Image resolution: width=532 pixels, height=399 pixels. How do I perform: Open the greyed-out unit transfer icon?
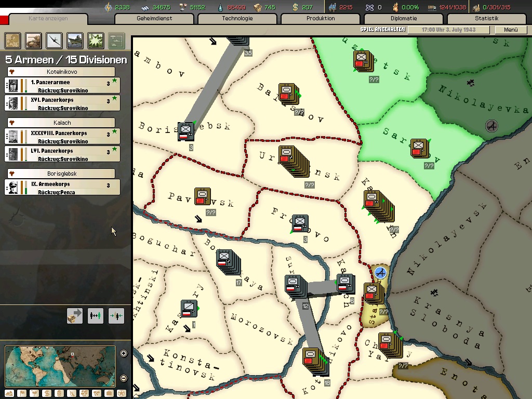(116, 41)
